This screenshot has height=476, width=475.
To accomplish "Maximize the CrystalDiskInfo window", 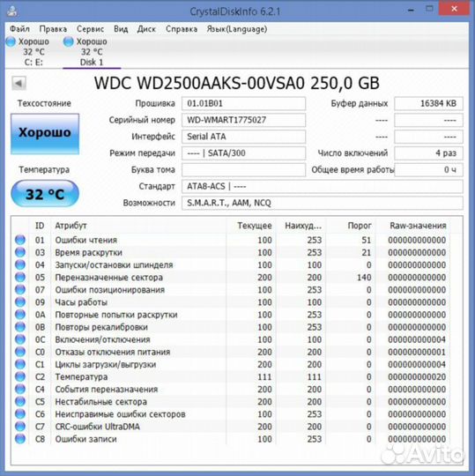I will 429,10.
